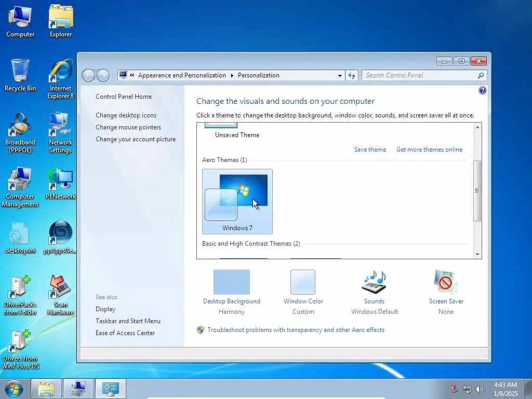Click the Control Panel taskbar button
The width and height of the screenshot is (532, 399).
coord(110,389)
